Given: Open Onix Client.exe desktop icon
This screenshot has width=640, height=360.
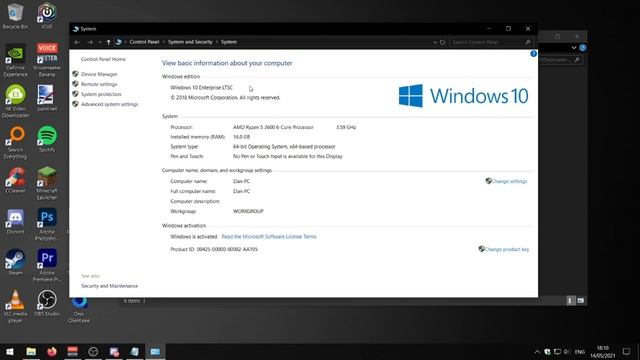Looking at the screenshot, I should [79, 309].
